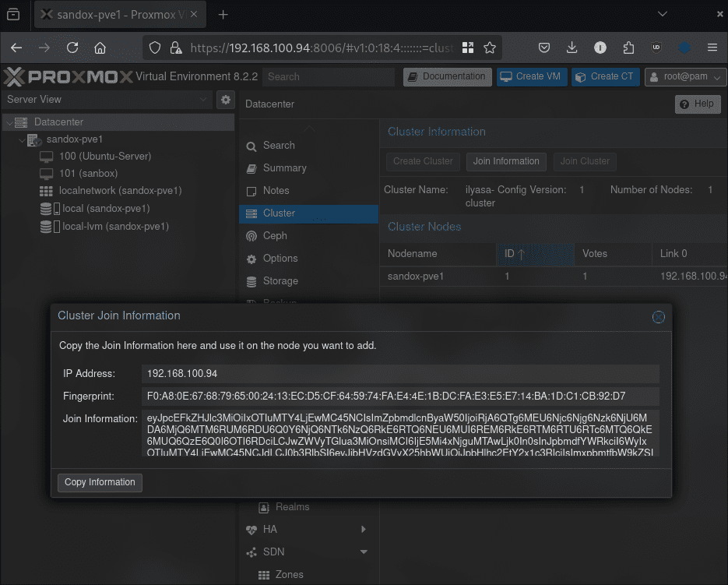This screenshot has height=585, width=728.
Task: Collapse the Datacenter tree node
Action: (9, 122)
